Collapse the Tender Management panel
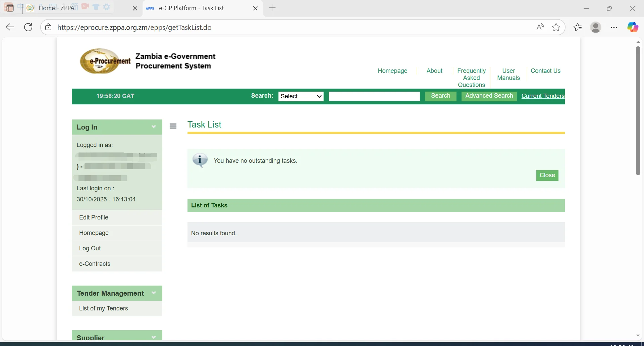 154,293
